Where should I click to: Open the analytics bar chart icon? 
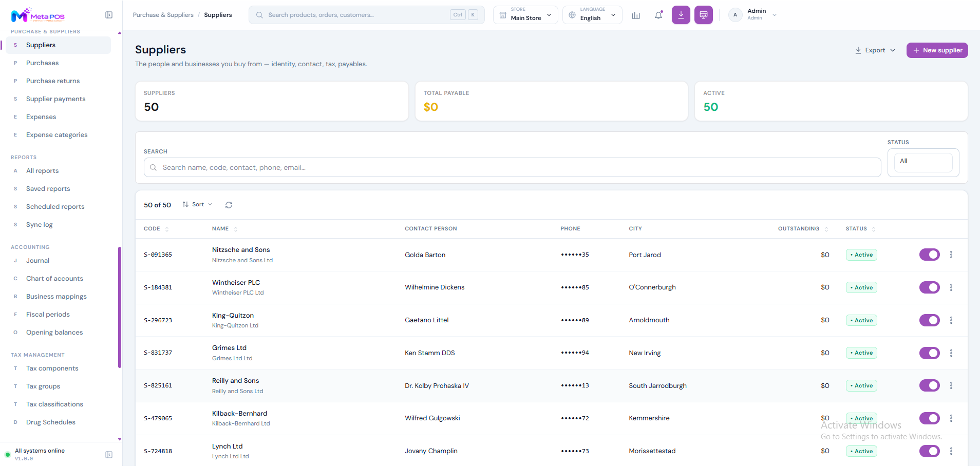636,15
